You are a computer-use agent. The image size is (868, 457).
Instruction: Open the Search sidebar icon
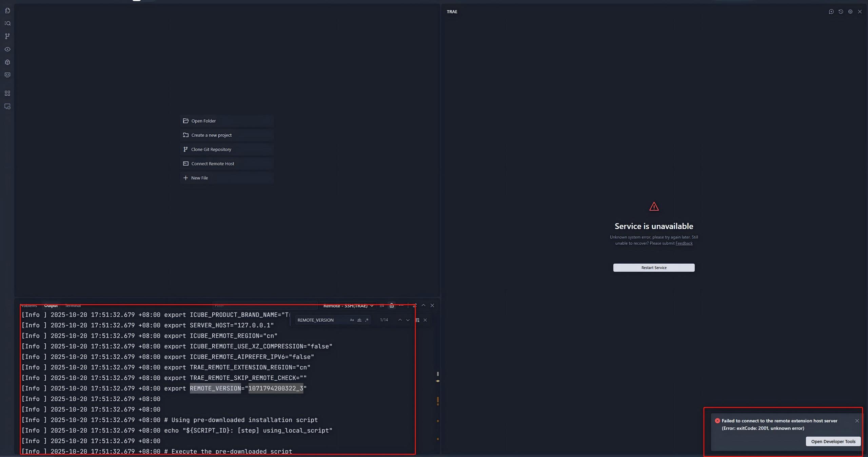[x=7, y=23]
